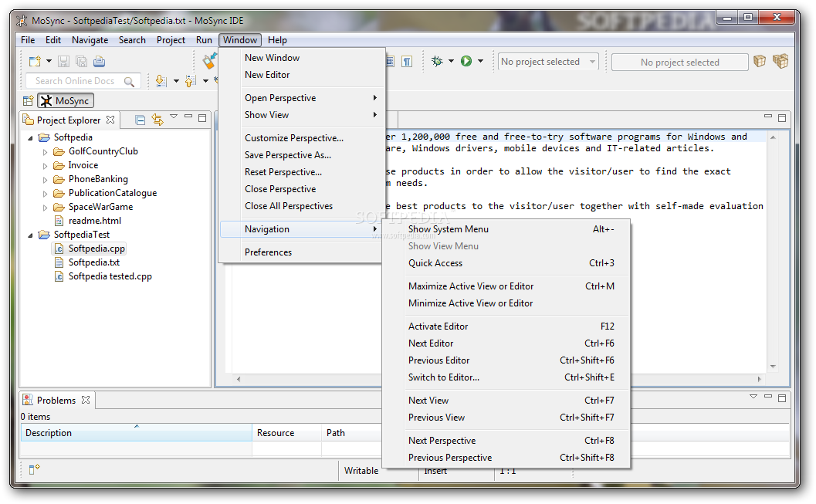
Task: Click the single-box Build icon
Action: click(760, 62)
